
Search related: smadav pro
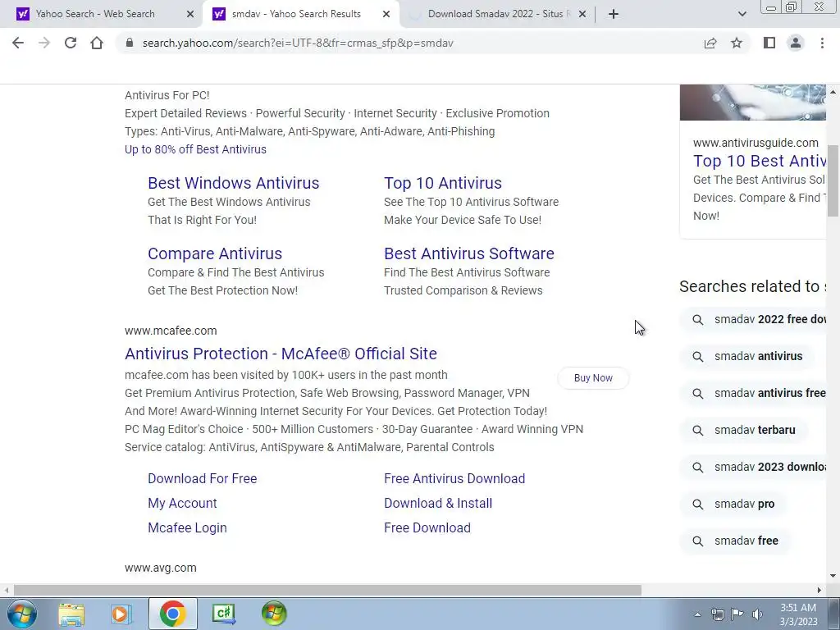click(x=733, y=504)
